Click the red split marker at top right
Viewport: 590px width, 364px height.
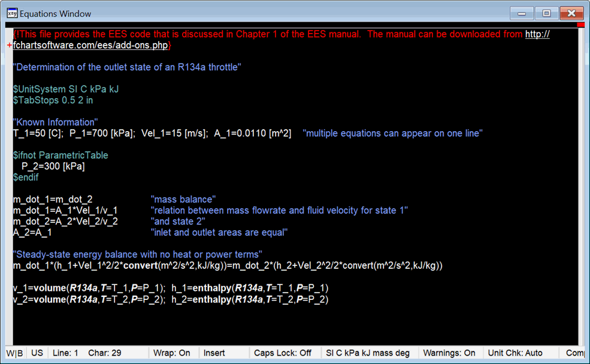click(x=580, y=25)
